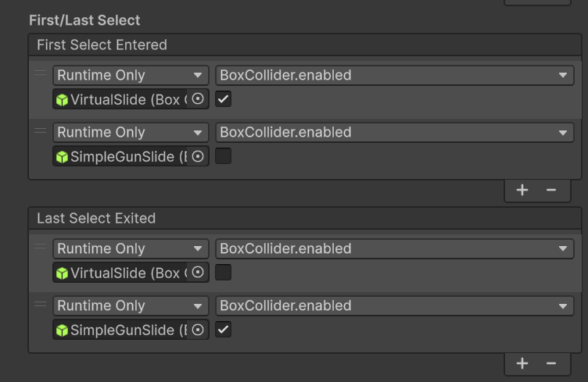588x382 pixels.
Task: Open Runtime Only dropdown for VirtualSlide in Last Select Exited
Action: (x=131, y=249)
